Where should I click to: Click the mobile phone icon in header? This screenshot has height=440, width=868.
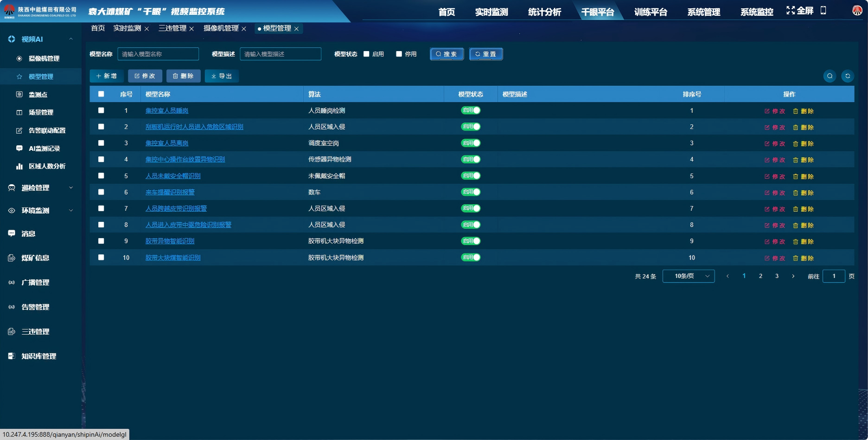click(823, 10)
